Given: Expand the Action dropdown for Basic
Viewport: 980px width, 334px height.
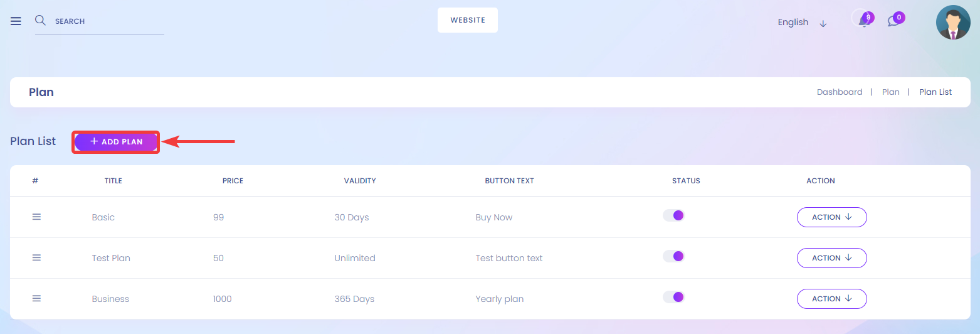Looking at the screenshot, I should click(831, 217).
